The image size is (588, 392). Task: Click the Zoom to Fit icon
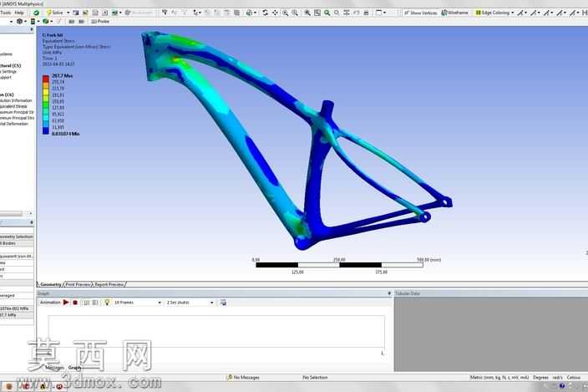(x=307, y=13)
